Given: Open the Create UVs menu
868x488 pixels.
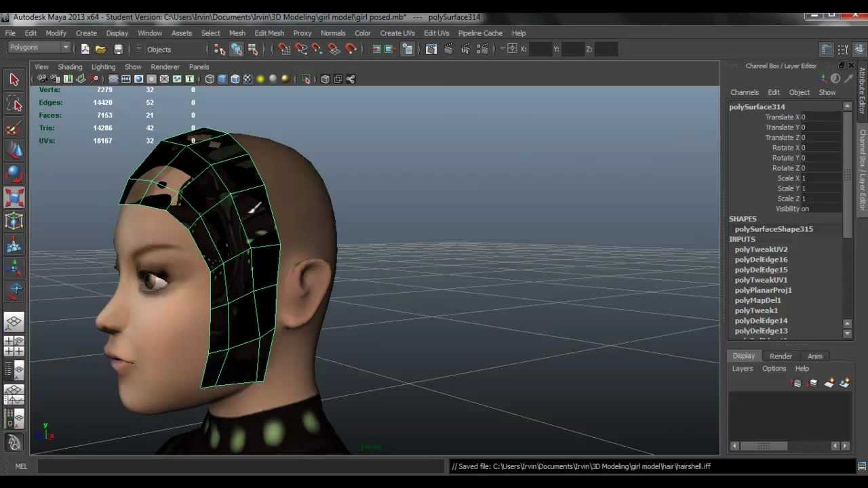Looking at the screenshot, I should click(x=397, y=33).
